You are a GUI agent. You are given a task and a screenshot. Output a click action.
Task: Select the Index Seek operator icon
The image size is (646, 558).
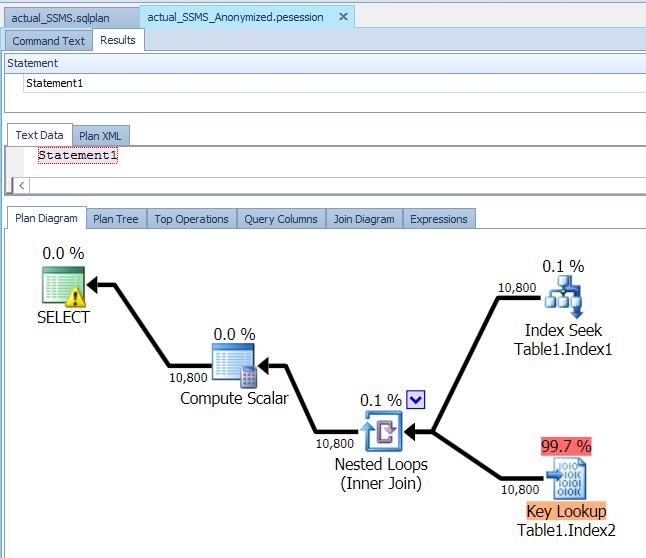[x=563, y=297]
